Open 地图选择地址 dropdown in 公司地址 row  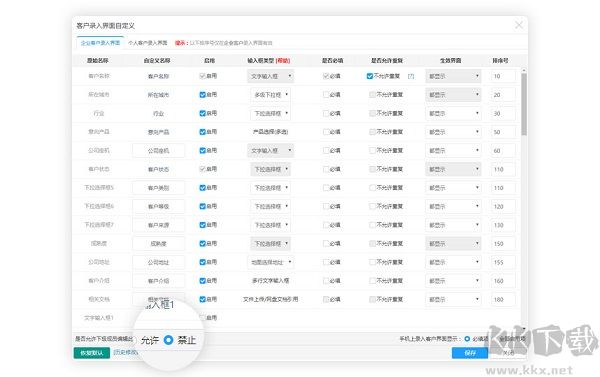pyautogui.click(x=271, y=262)
